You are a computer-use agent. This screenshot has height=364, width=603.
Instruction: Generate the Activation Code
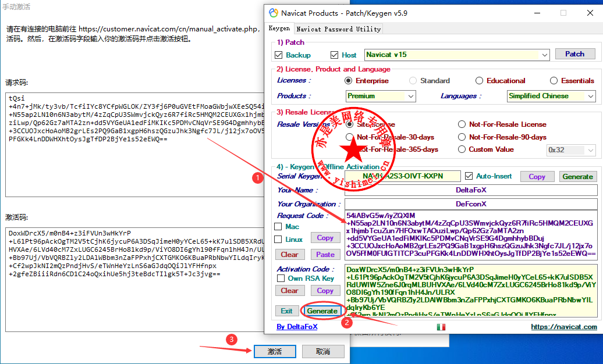pyautogui.click(x=322, y=311)
